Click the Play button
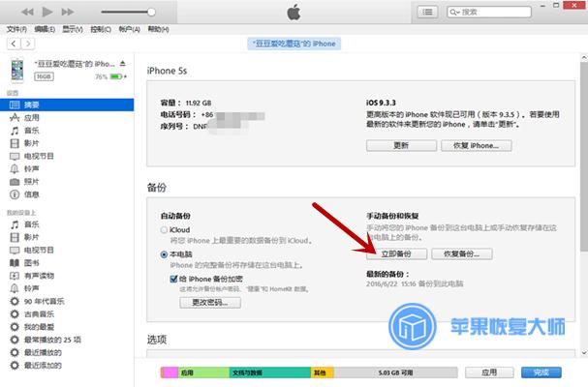The height and width of the screenshot is (387, 588). click(x=47, y=12)
